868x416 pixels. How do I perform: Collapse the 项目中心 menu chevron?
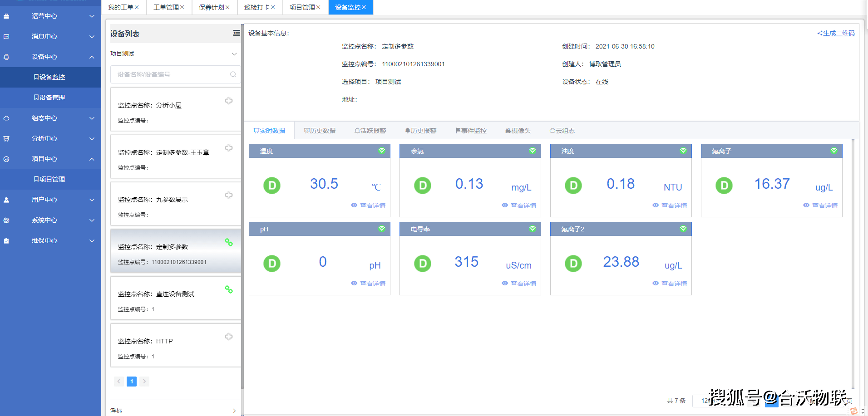coord(92,159)
